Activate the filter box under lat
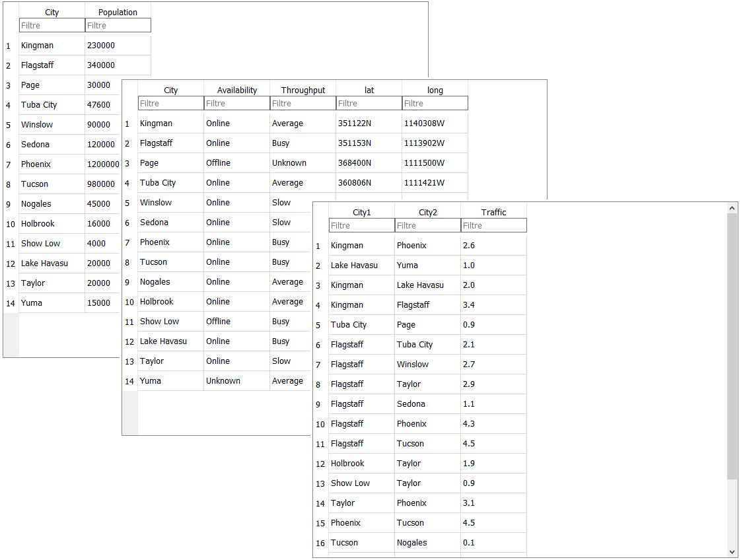Image resolution: width=743 pixels, height=560 pixels. point(369,103)
